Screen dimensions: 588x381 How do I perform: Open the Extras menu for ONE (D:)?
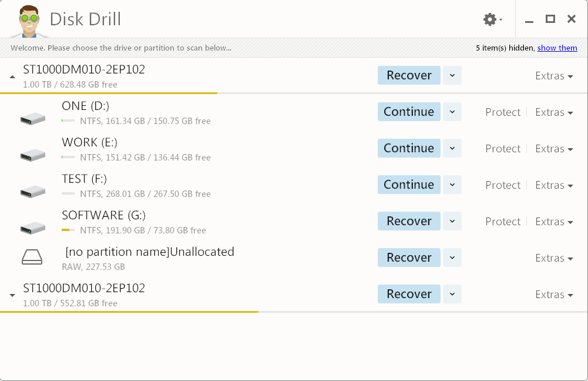tap(553, 112)
